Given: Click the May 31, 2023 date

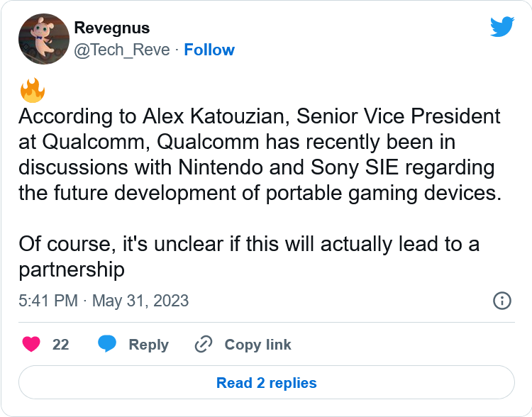Looking at the screenshot, I should [140, 300].
